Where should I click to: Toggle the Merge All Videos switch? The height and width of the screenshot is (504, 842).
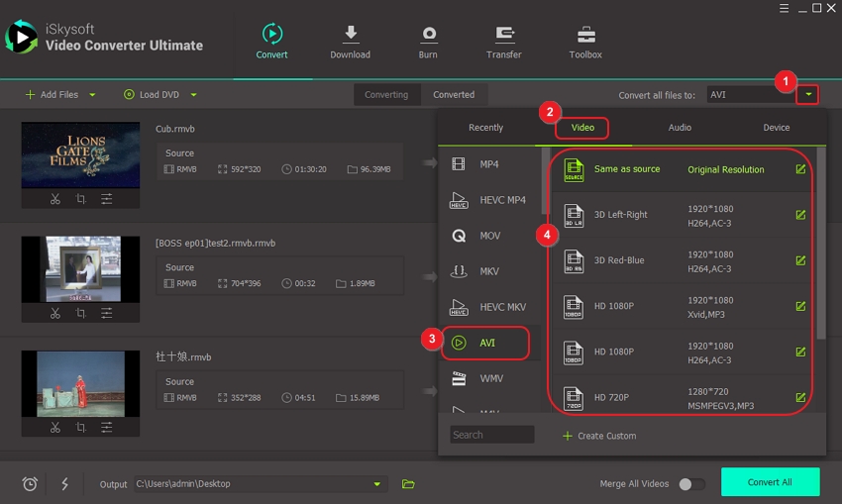click(x=691, y=484)
